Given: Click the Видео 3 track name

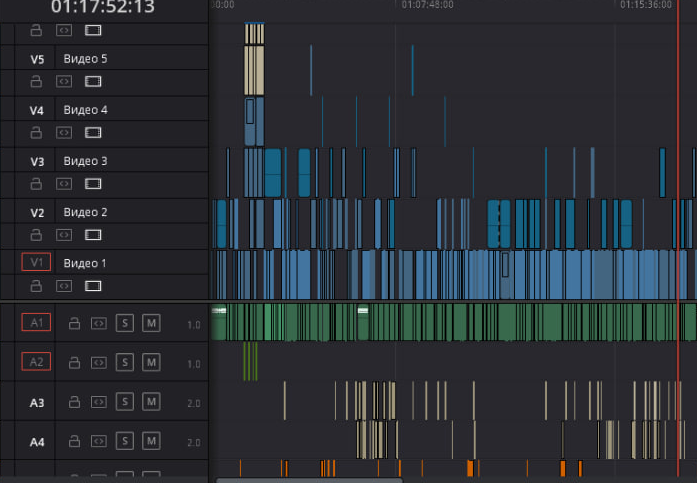Looking at the screenshot, I should (85, 161).
